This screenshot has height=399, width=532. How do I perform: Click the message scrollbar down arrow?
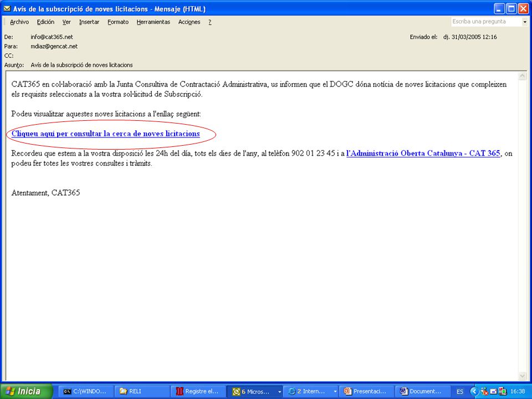523,376
